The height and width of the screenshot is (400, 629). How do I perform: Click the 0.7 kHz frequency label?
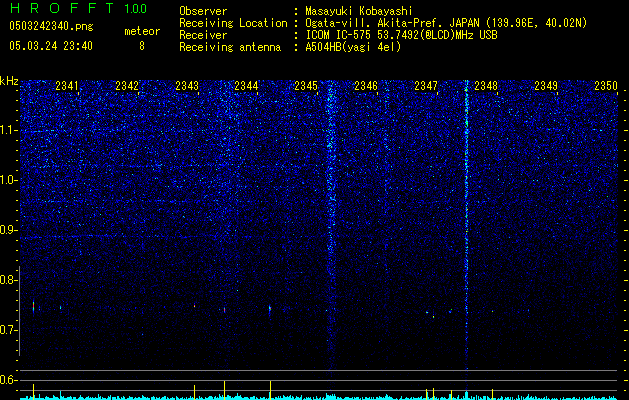click(8, 330)
